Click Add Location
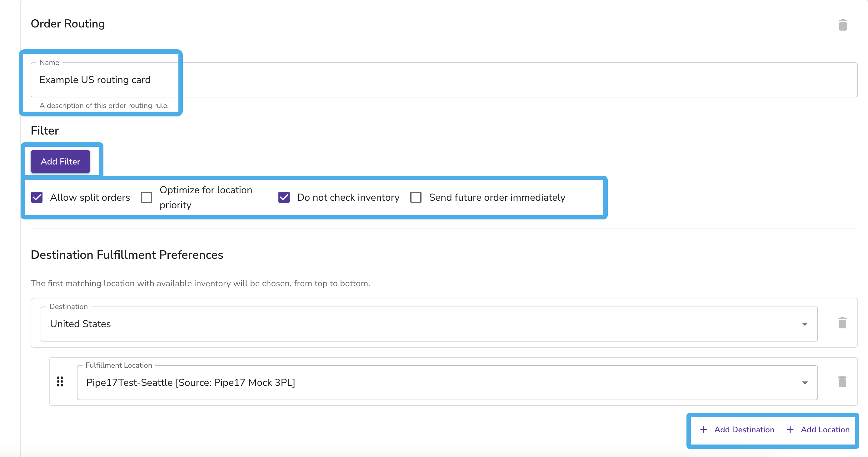 coord(818,430)
